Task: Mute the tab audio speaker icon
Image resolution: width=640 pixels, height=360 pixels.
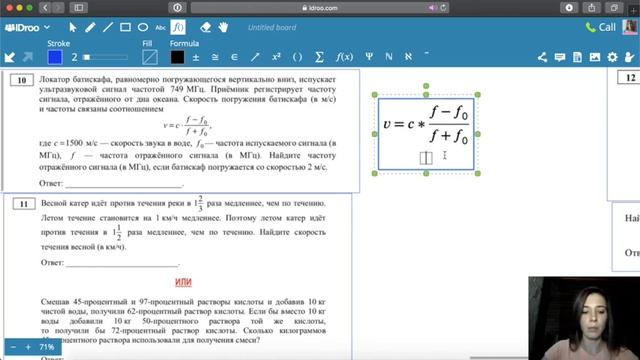Action: point(432,8)
